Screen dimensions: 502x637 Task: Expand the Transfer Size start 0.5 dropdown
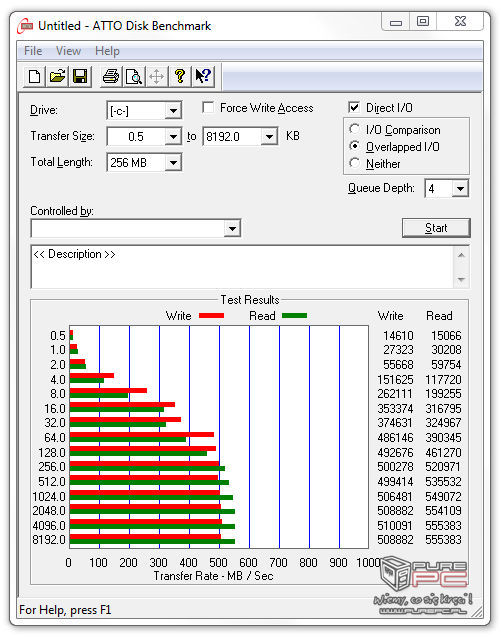point(173,136)
